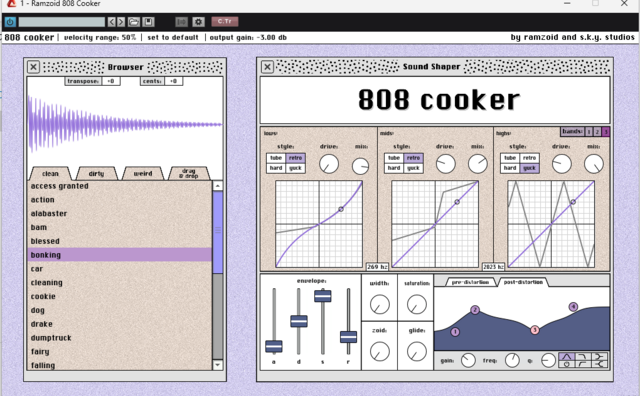Choose the notch filter shape icon

[x=567, y=364]
